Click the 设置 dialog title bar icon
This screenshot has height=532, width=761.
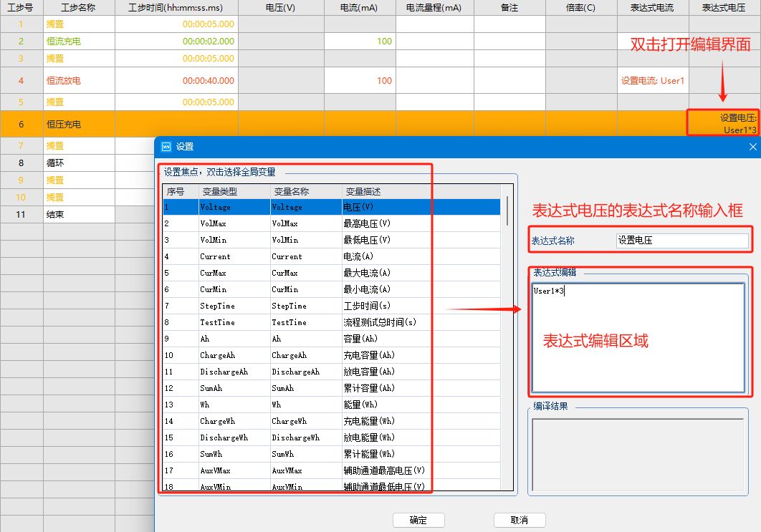coord(166,147)
